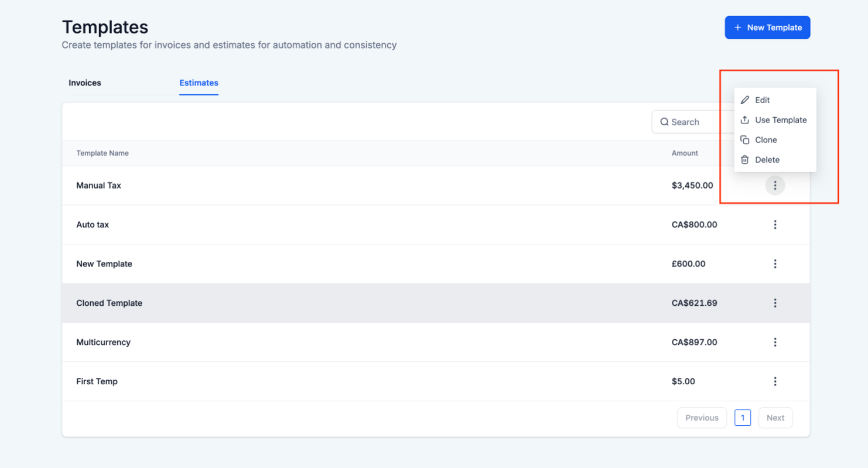Switch to the Invoices tab

coord(85,83)
